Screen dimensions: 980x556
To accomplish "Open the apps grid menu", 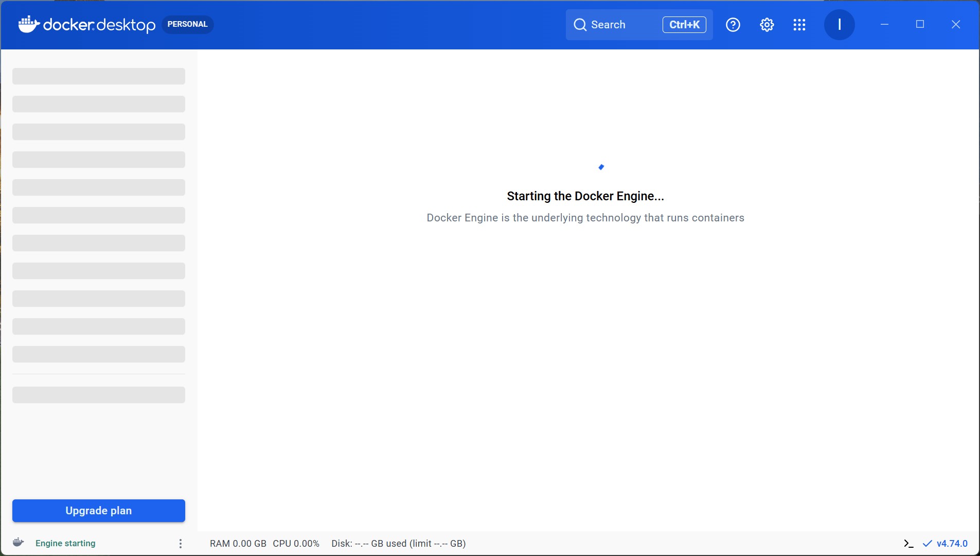I will click(799, 25).
